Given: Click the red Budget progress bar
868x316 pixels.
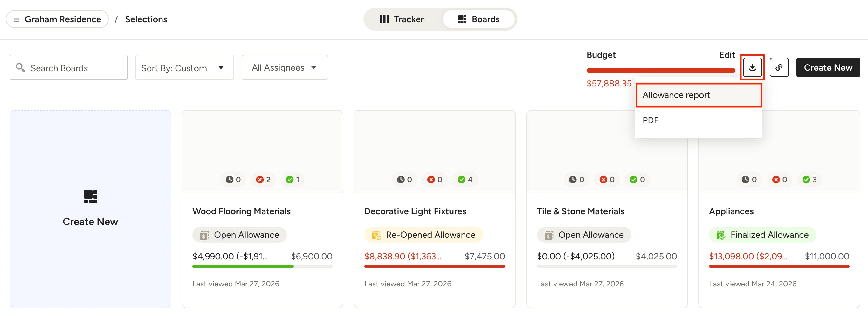Looking at the screenshot, I should (x=660, y=70).
